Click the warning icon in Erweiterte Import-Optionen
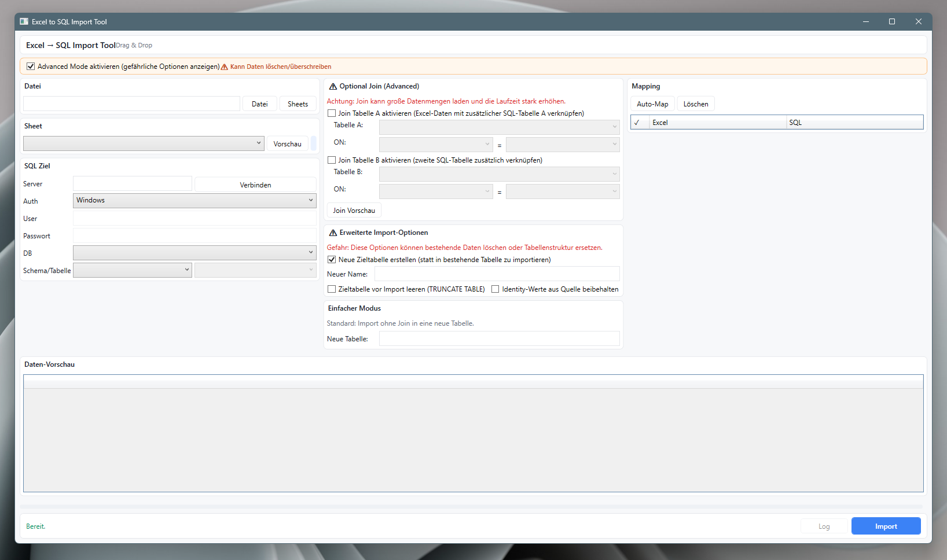 [x=333, y=232]
